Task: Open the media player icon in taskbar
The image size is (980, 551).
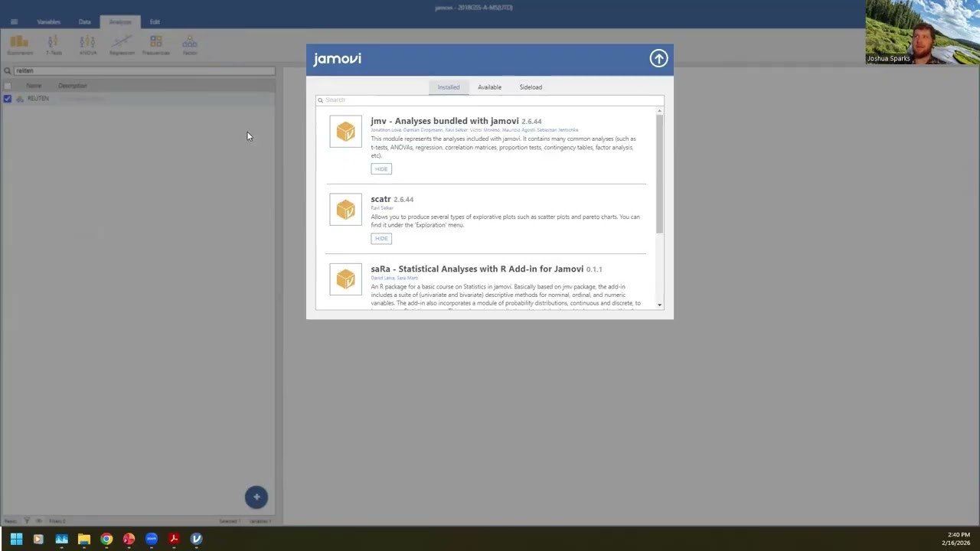Action: pos(38,539)
